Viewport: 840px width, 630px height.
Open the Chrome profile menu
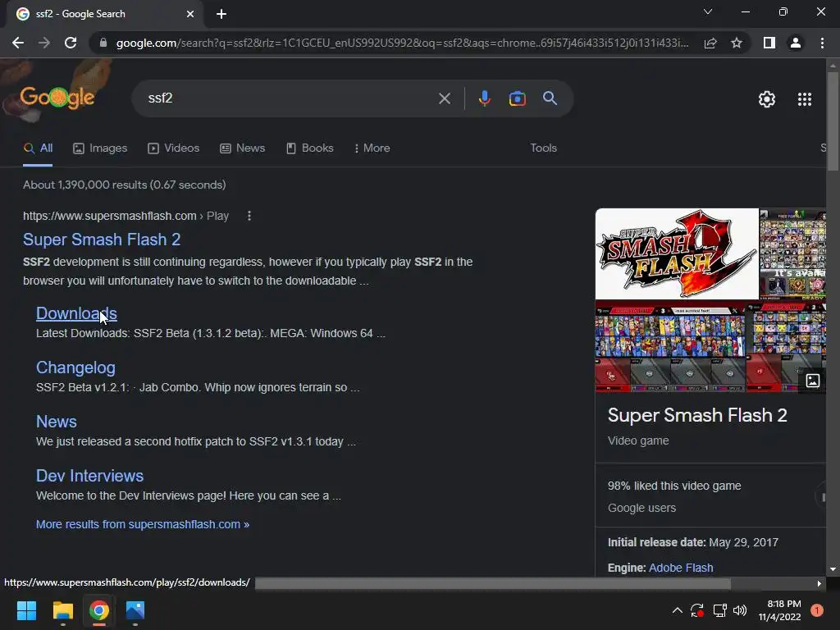[796, 43]
